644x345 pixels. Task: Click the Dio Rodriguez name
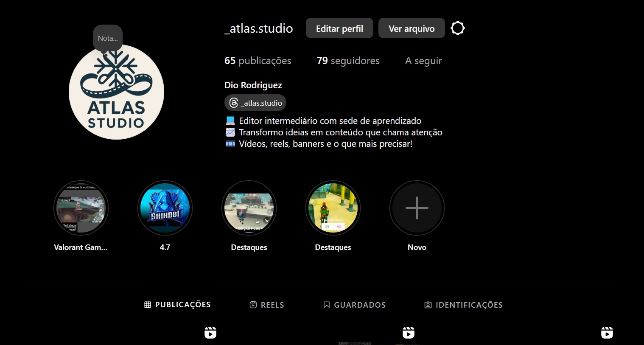tap(253, 85)
